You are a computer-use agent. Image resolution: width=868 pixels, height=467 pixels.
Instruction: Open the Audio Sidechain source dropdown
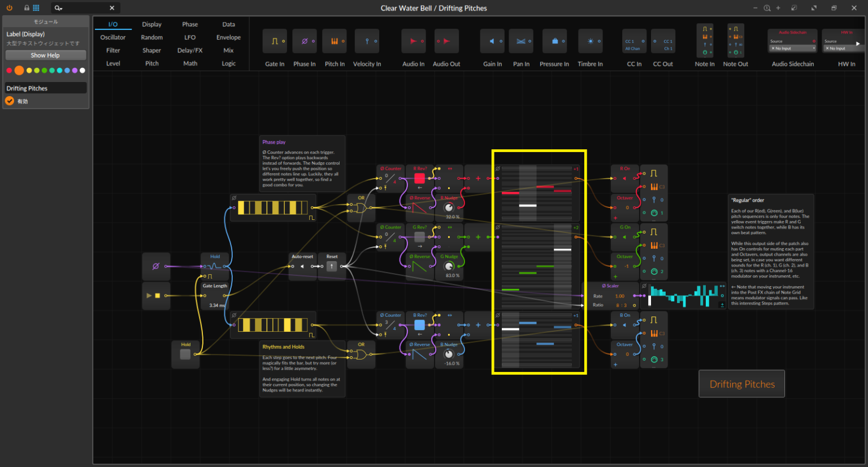click(x=793, y=49)
